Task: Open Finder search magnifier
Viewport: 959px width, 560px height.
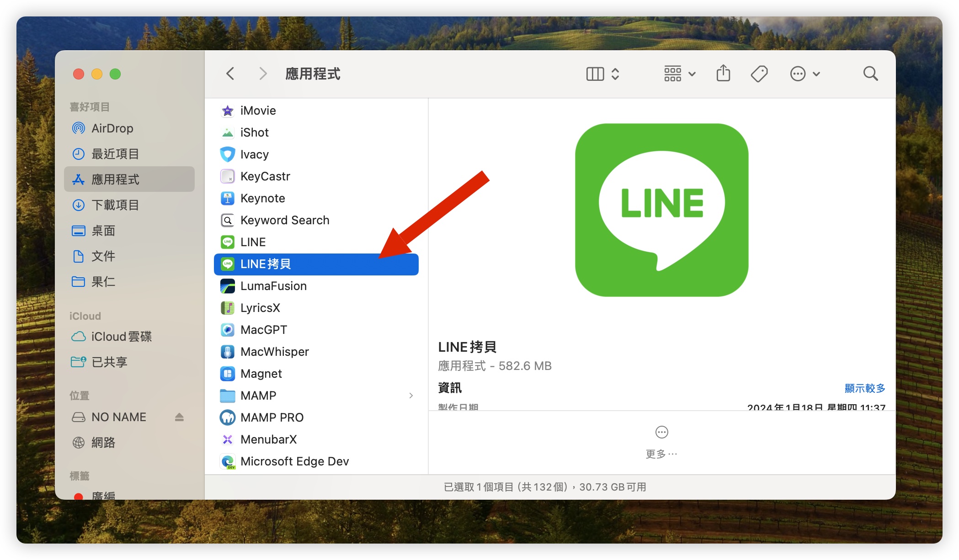Action: (x=870, y=74)
